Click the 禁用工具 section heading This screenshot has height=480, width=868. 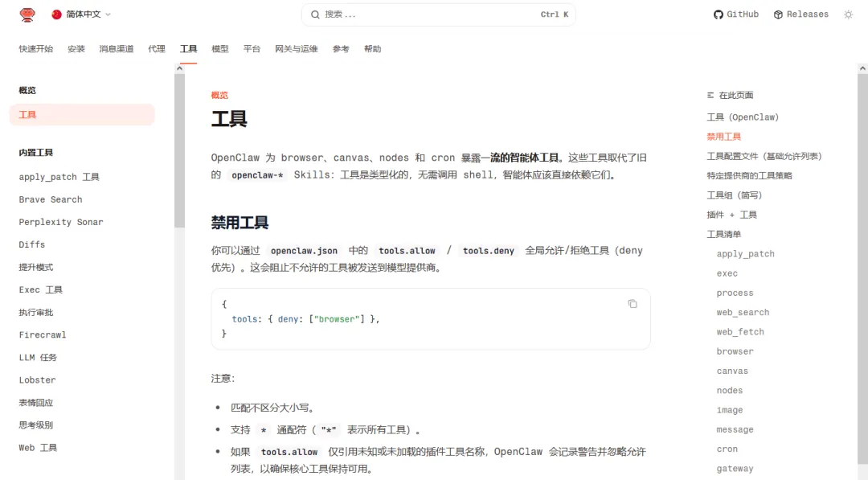pos(240,223)
